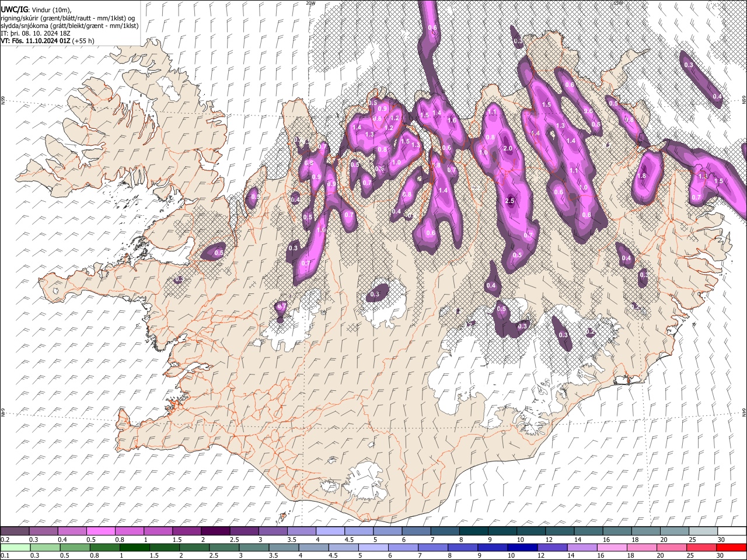Click the header line starting with "rigning/skúrir"
The height and width of the screenshot is (560, 747).
(x=68, y=18)
